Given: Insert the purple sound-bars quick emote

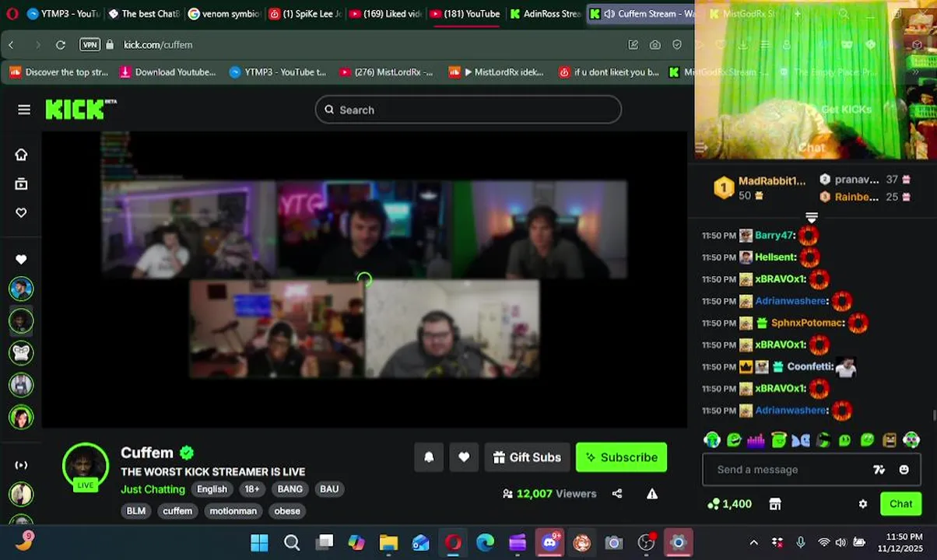Looking at the screenshot, I should [x=756, y=440].
